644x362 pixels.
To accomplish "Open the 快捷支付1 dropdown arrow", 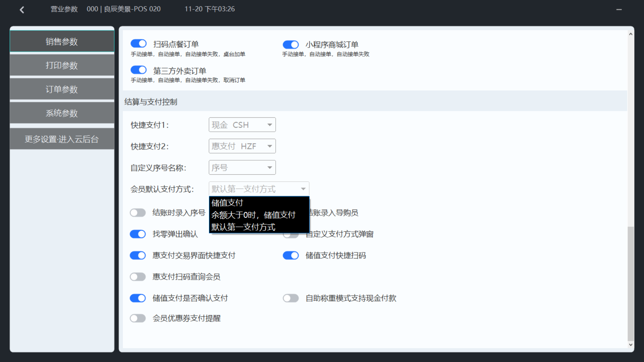I will coord(269,125).
